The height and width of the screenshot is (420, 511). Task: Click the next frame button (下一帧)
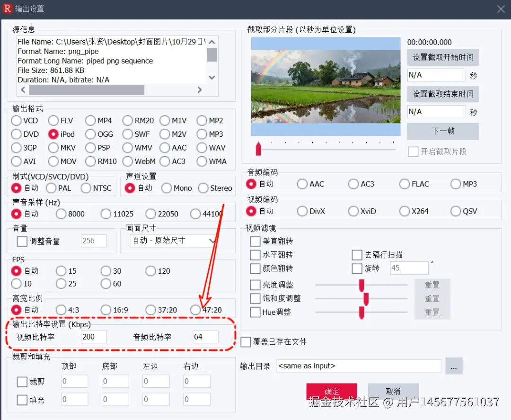[443, 131]
